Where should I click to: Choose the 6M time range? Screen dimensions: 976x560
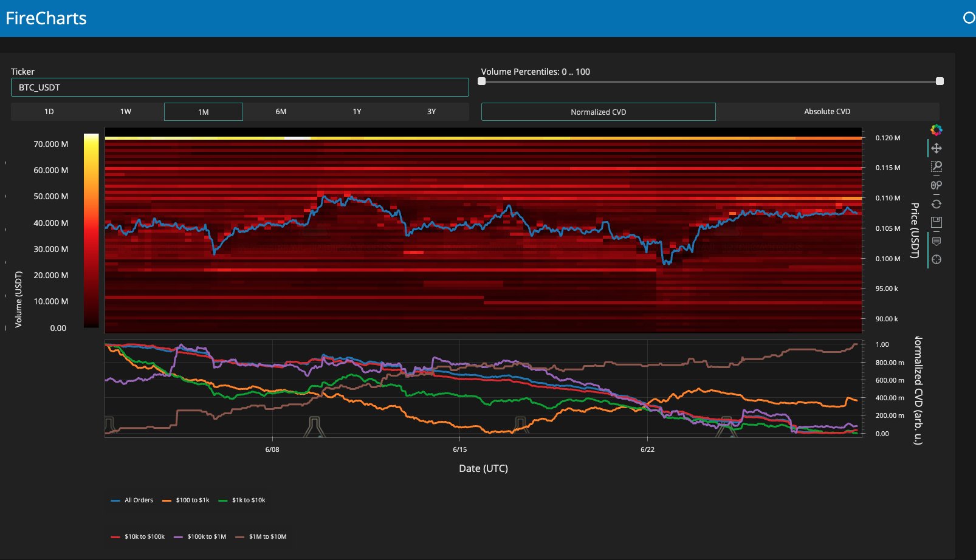pos(281,112)
